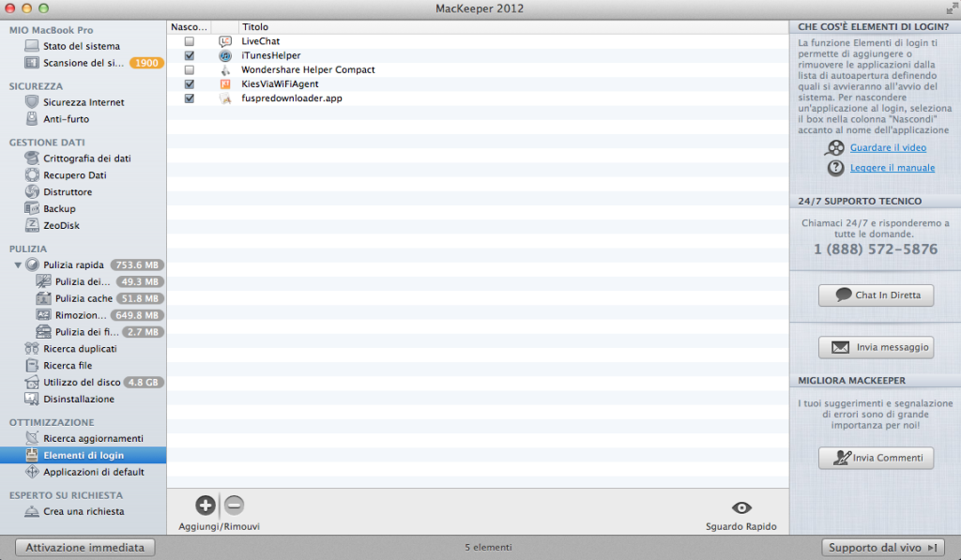Uncheck the KiesViaWiFiAgent hide checkbox
The width and height of the screenshot is (961, 560).
click(x=190, y=83)
